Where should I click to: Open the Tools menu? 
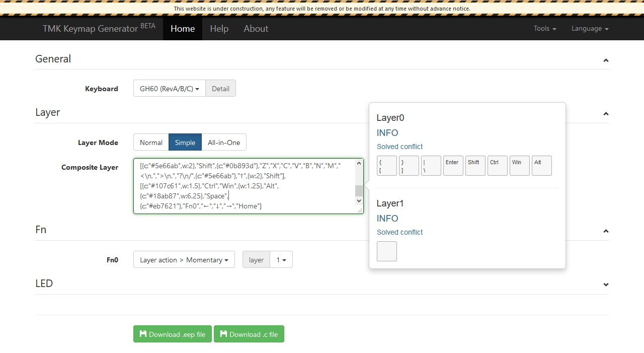click(x=544, y=29)
